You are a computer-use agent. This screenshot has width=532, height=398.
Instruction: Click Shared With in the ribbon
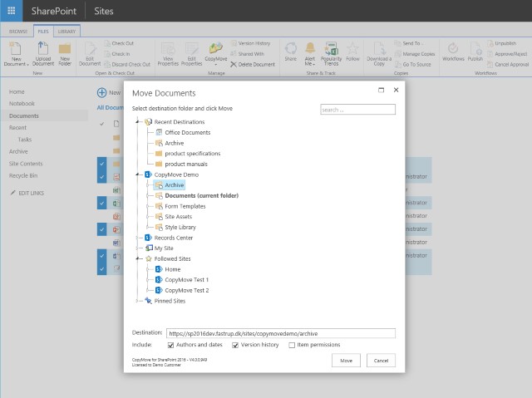248,54
